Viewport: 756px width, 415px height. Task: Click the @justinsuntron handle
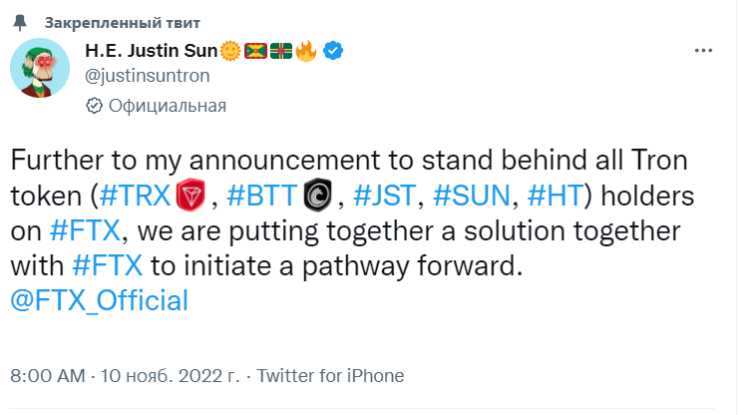[x=147, y=76]
